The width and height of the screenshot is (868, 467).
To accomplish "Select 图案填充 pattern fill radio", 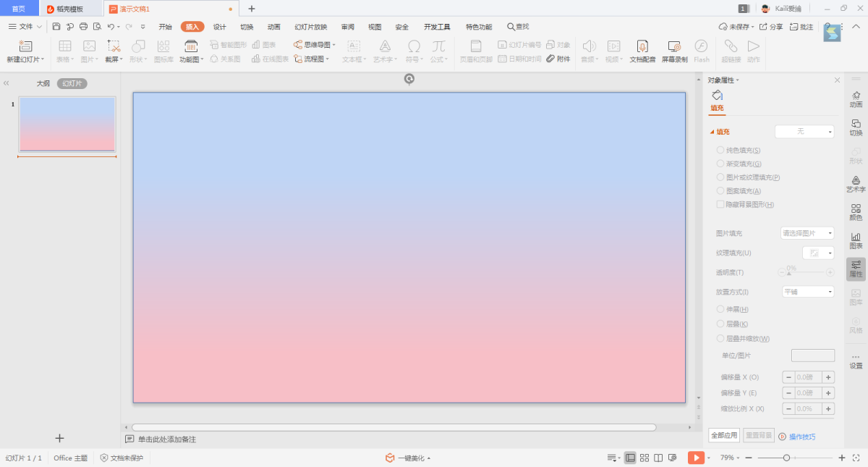I will pos(720,191).
